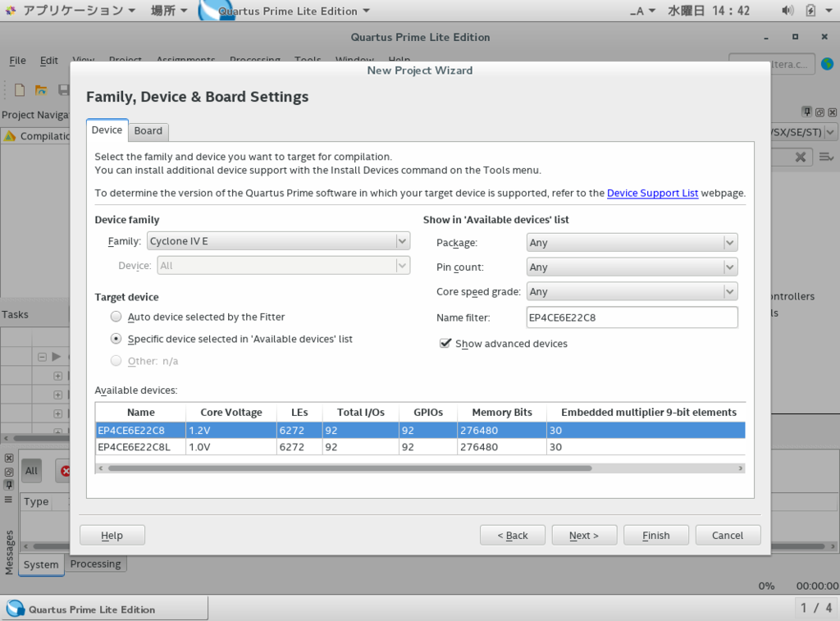Click the Total I/Os column header

tap(361, 412)
